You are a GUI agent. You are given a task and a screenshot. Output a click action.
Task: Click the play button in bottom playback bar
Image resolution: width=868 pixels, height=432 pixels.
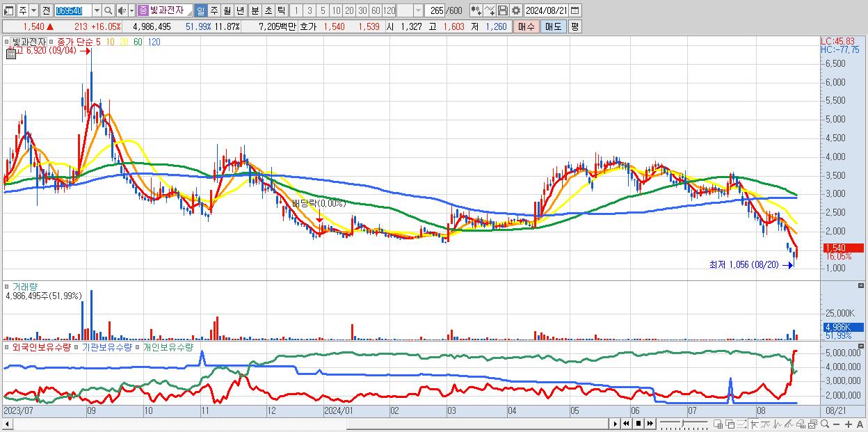[616, 424]
